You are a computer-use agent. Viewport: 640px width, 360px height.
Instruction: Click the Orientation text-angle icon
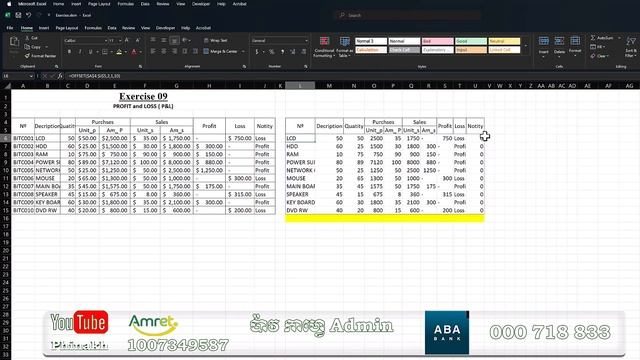pyautogui.click(x=185, y=40)
